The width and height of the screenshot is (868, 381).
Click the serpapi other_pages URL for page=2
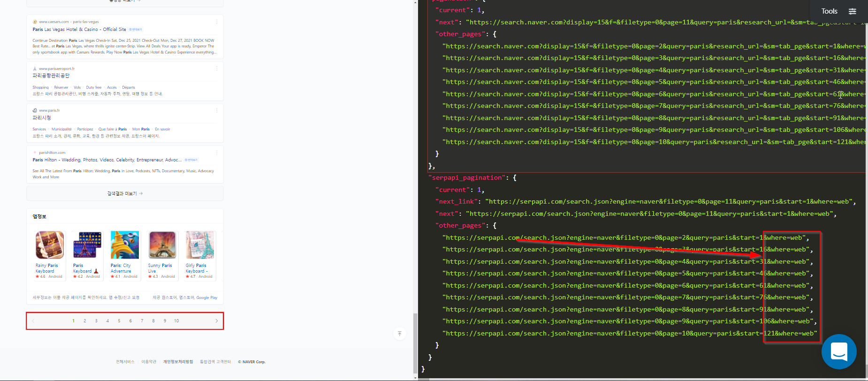[x=625, y=237]
